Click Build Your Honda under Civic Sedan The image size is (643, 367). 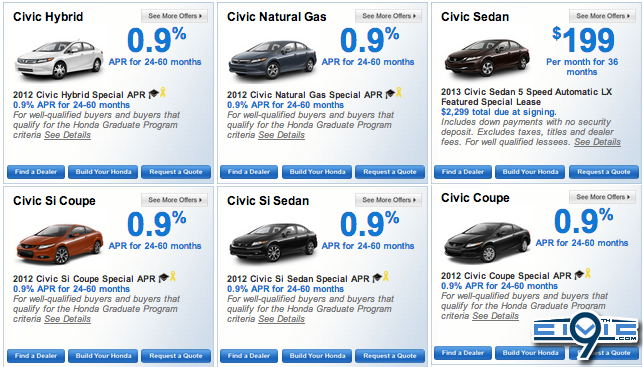coord(530,172)
